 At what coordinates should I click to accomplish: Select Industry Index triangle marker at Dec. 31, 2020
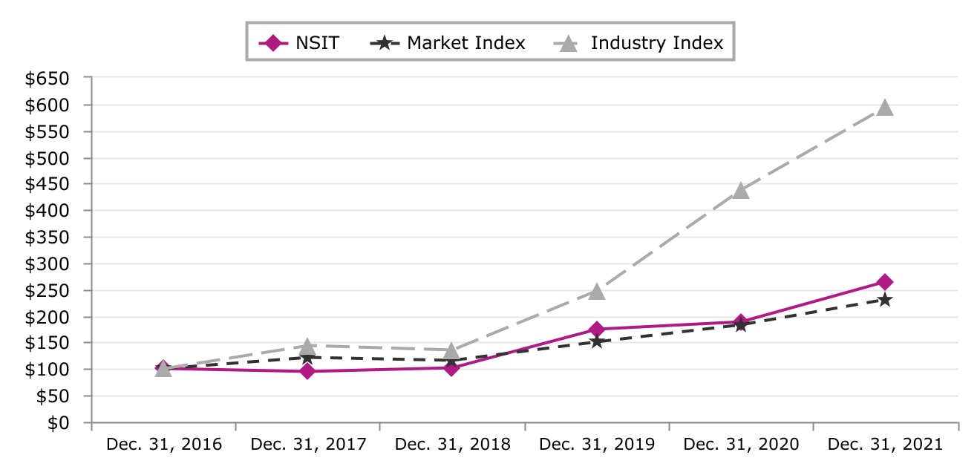740,191
